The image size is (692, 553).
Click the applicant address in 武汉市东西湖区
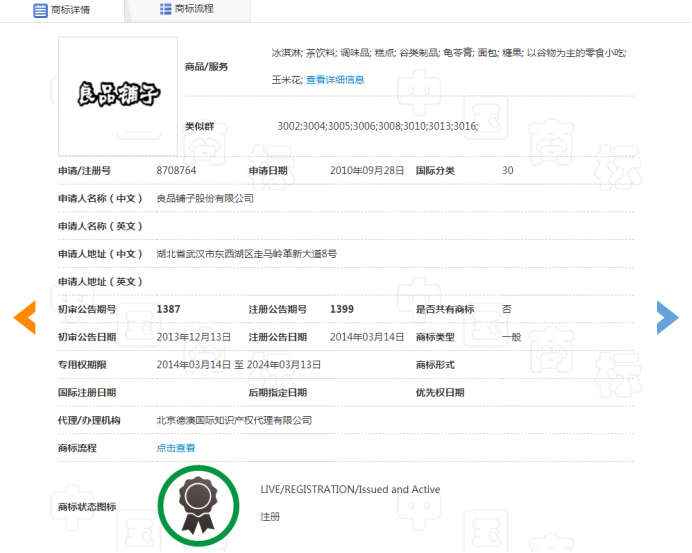click(x=246, y=254)
